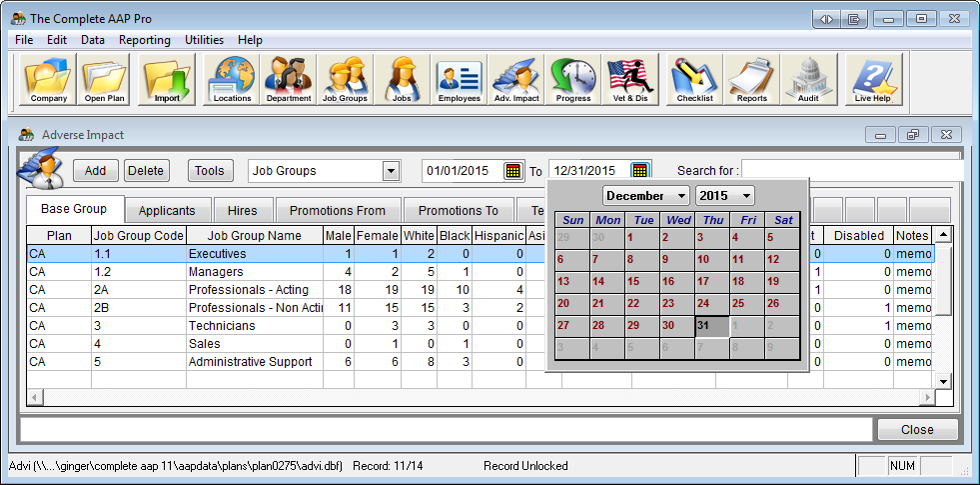
Task: Select December 15 in the calendar
Action: 642,282
